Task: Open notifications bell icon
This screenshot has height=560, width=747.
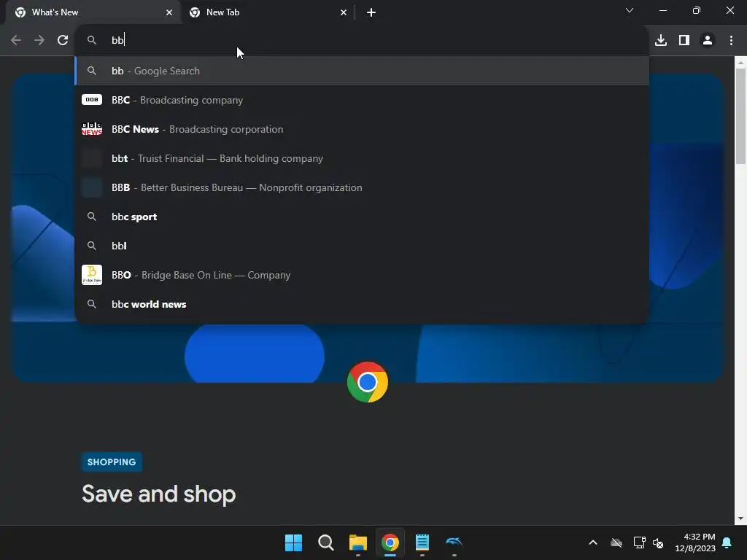Action: [x=727, y=542]
